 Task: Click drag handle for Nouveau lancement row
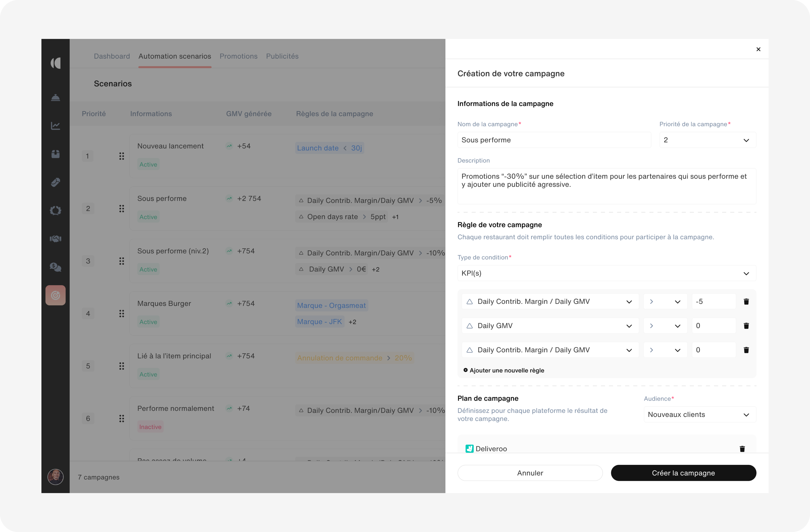[x=122, y=156]
